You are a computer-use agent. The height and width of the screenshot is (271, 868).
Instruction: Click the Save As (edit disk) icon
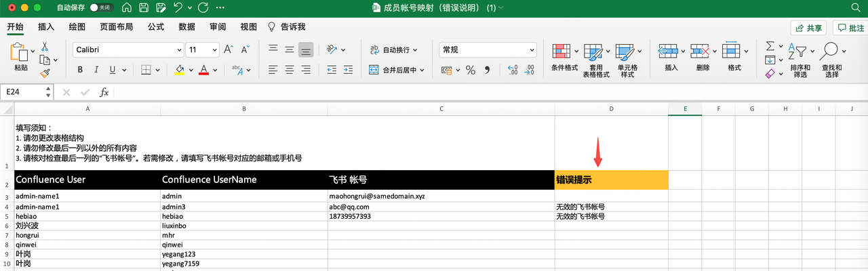pyautogui.click(x=160, y=7)
